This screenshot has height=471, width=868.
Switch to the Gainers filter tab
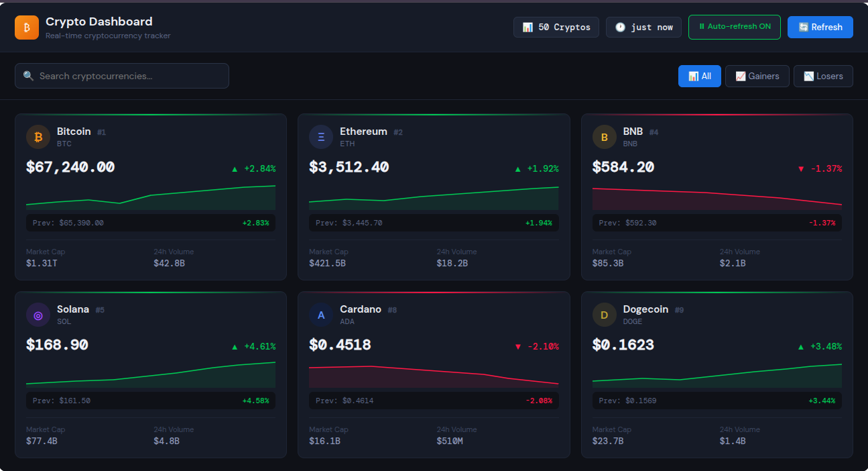point(757,76)
